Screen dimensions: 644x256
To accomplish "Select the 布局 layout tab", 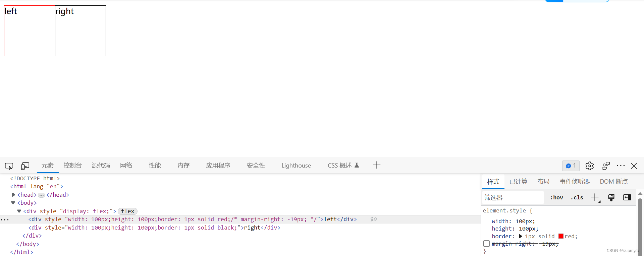I will coord(543,181).
